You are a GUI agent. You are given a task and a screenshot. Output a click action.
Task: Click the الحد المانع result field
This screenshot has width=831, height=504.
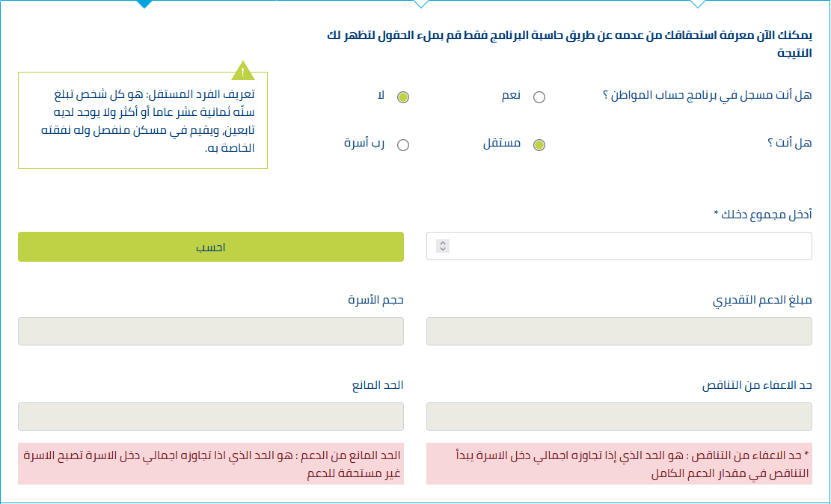211,417
